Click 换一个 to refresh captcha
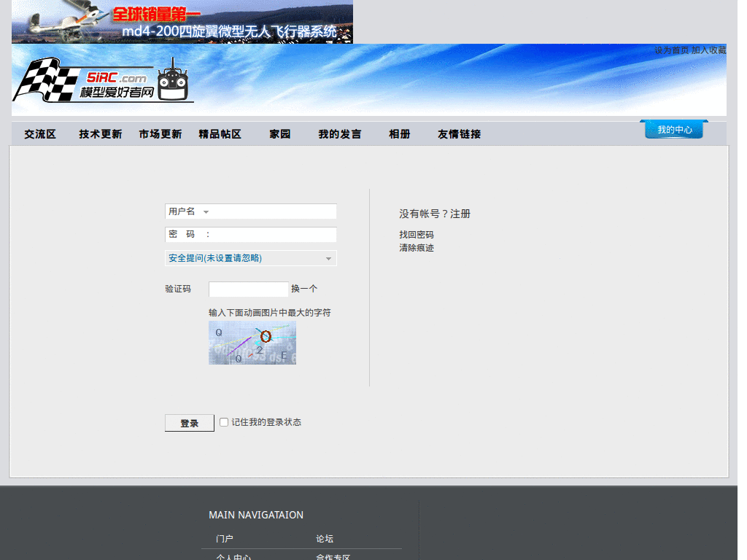The image size is (747, 560). (x=304, y=289)
